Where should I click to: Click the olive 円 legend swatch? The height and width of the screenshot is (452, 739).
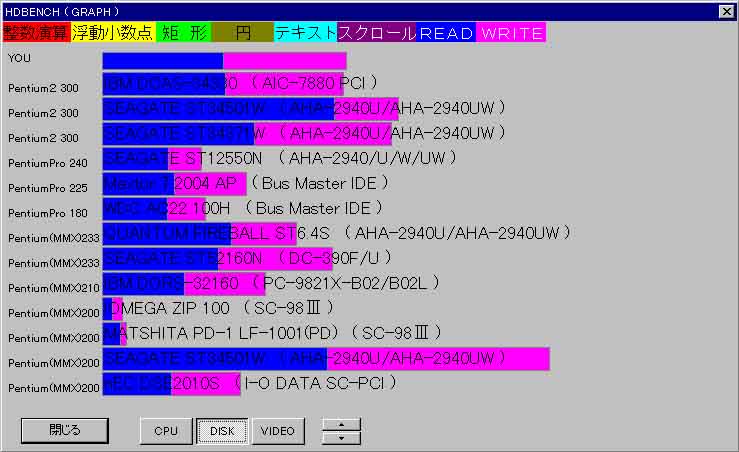[x=243, y=33]
